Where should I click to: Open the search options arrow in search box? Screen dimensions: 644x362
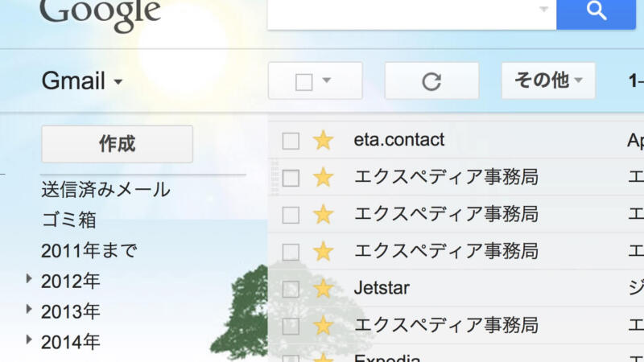click(543, 9)
